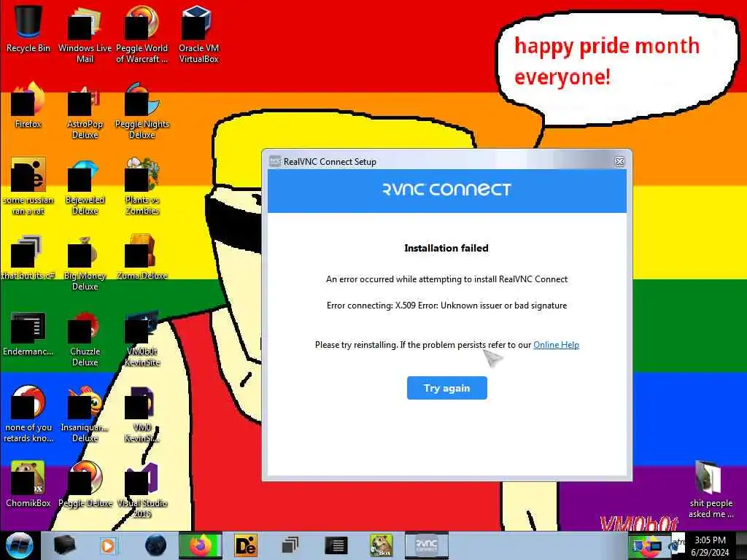Open Visual Studio 2015 desktop icon
The width and height of the screenshot is (747, 560).
142,489
